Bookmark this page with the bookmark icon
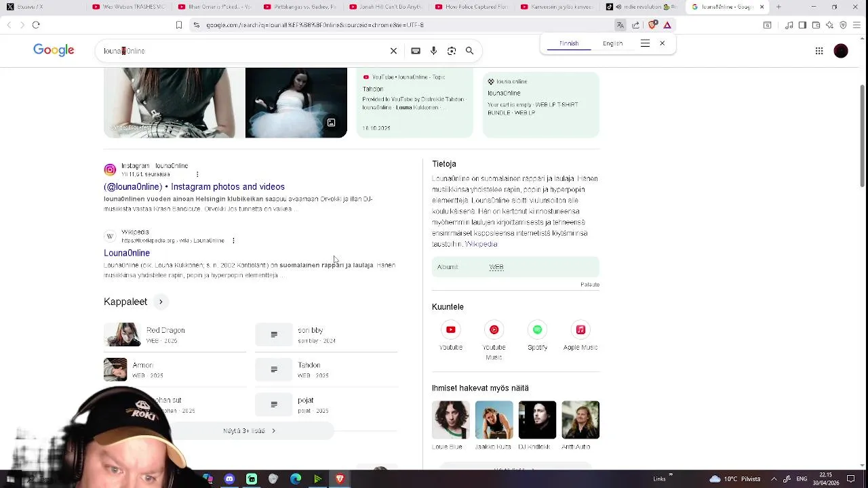868x488 pixels. click(x=179, y=25)
